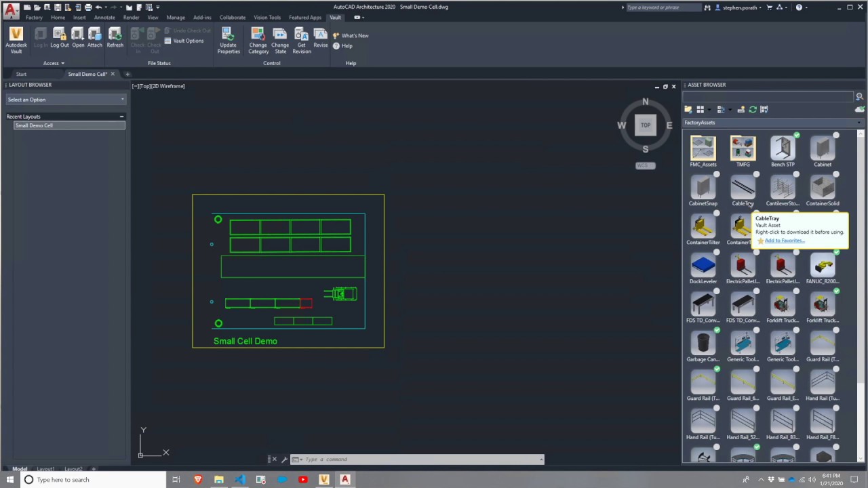Select the Garbage Can asset
The width and height of the screenshot is (868, 488).
point(703,346)
